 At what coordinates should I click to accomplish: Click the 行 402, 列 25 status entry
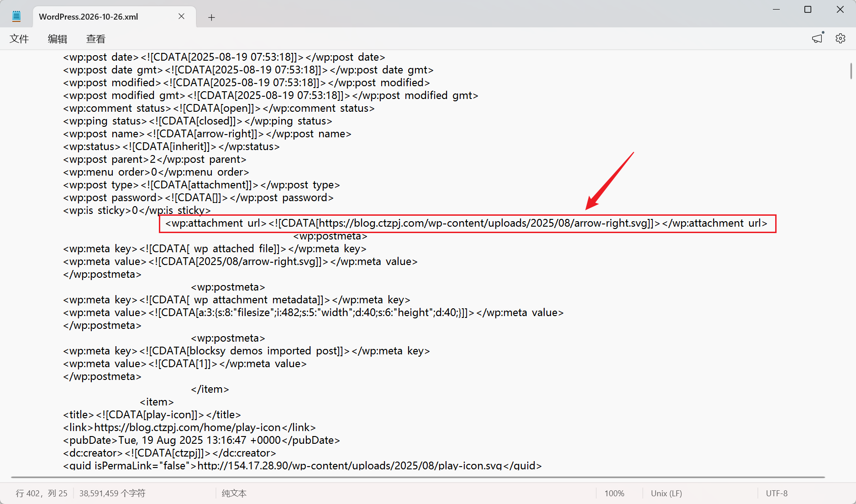pos(42,493)
